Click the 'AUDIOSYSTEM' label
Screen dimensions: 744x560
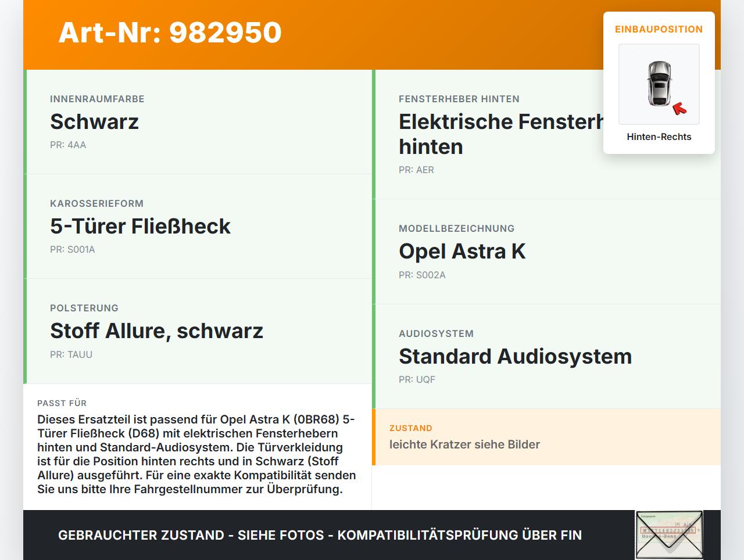tap(436, 333)
